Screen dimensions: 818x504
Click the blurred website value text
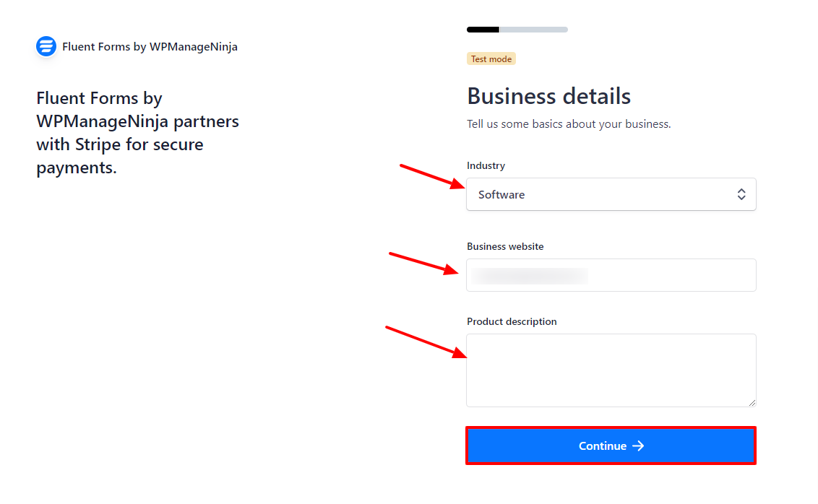coord(530,276)
